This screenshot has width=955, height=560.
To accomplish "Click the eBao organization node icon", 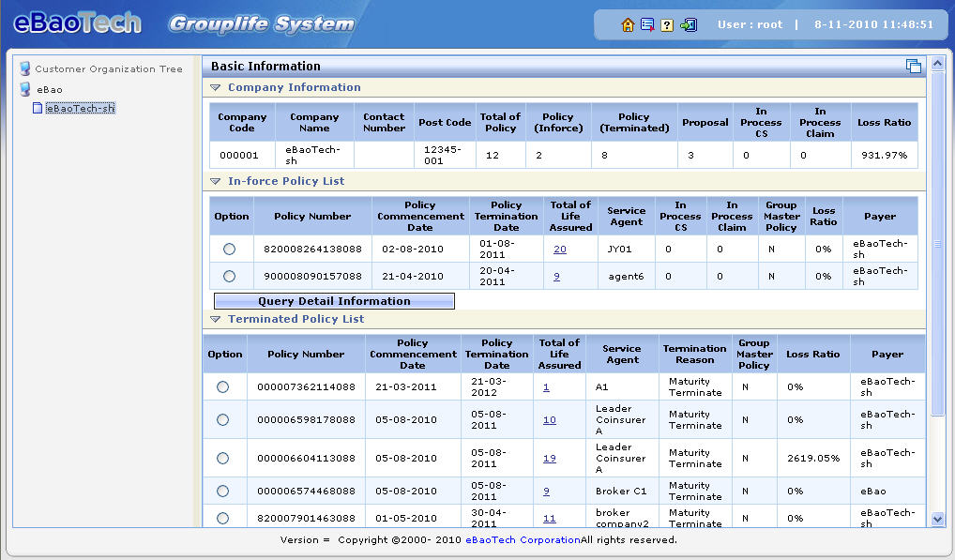I will coord(25,89).
